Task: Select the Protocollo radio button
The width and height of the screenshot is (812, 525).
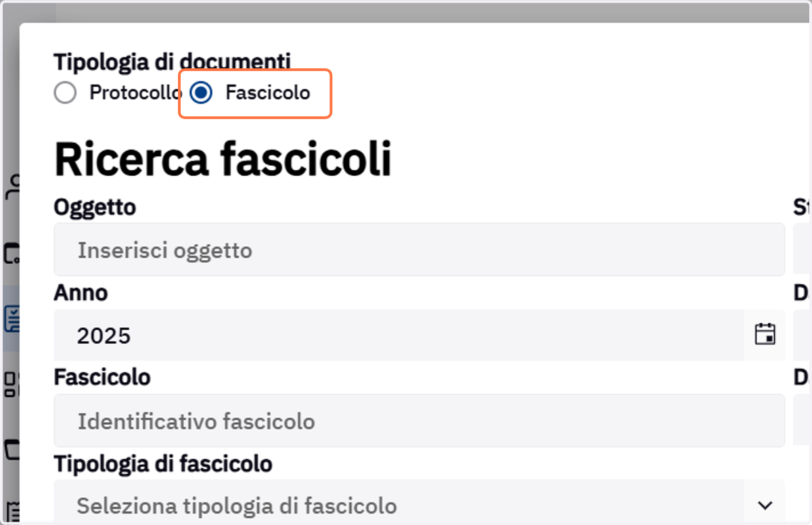Action: 65,93
